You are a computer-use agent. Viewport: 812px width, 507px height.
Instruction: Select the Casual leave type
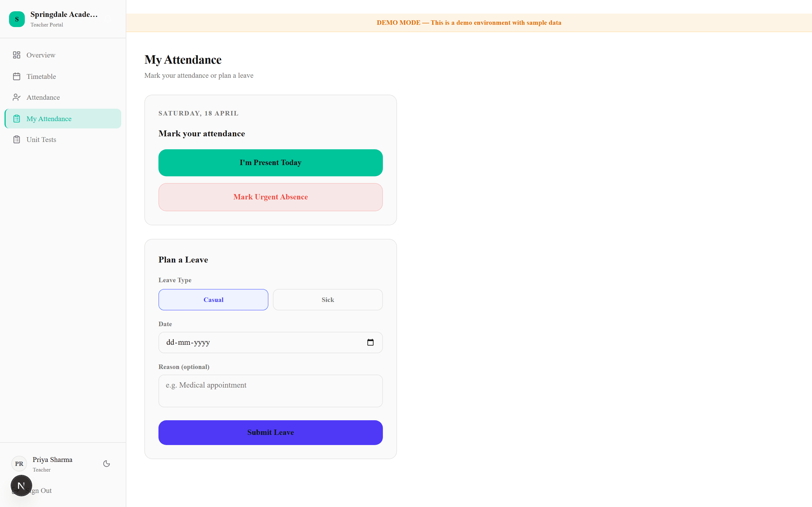click(x=213, y=299)
